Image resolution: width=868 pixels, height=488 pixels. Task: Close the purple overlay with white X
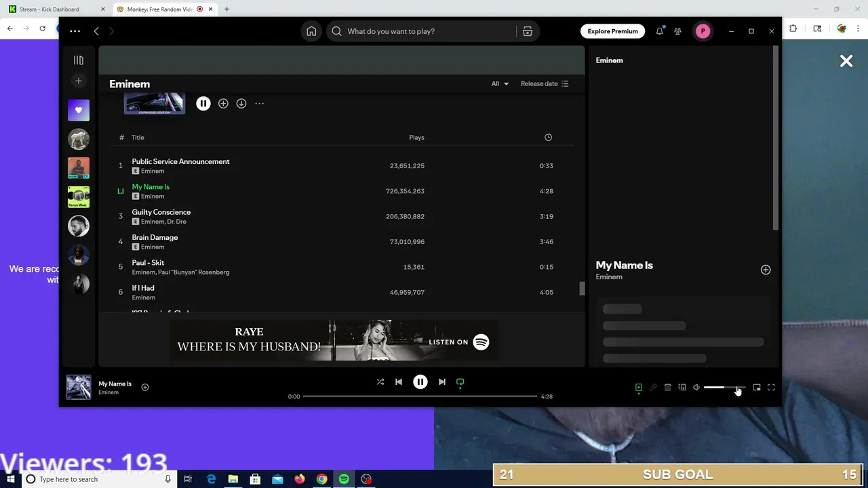tap(846, 61)
